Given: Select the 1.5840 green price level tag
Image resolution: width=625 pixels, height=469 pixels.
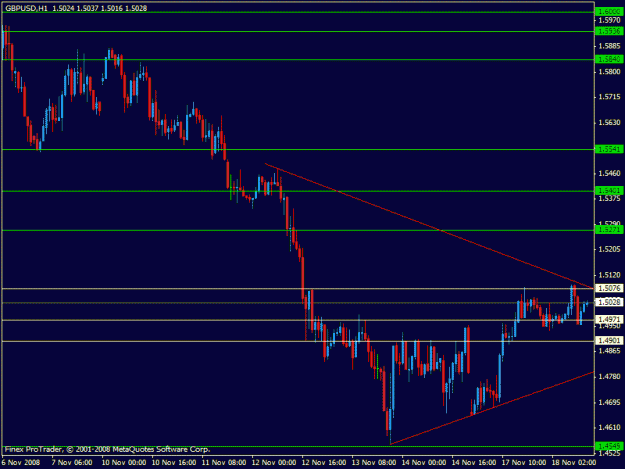Looking at the screenshot, I should [x=609, y=59].
